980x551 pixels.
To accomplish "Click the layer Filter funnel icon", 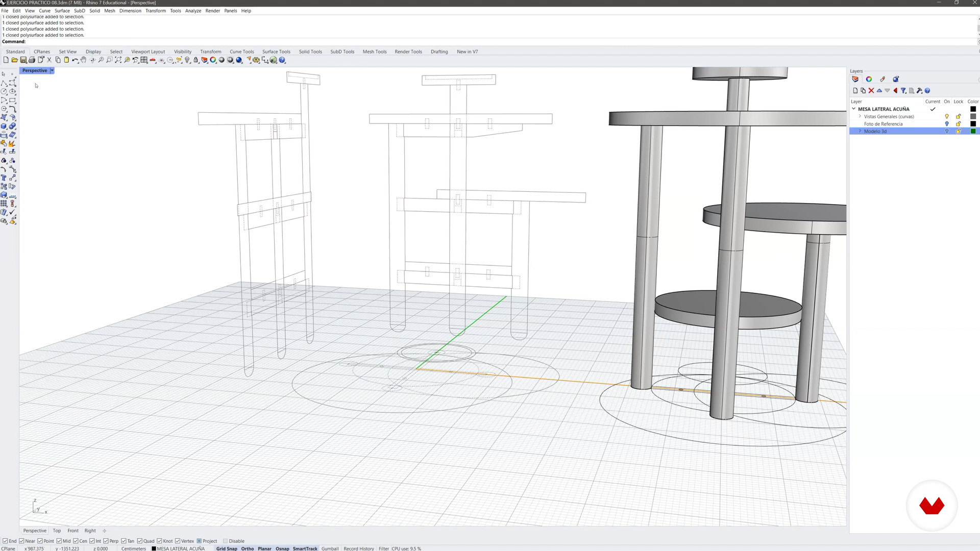I will click(x=903, y=91).
